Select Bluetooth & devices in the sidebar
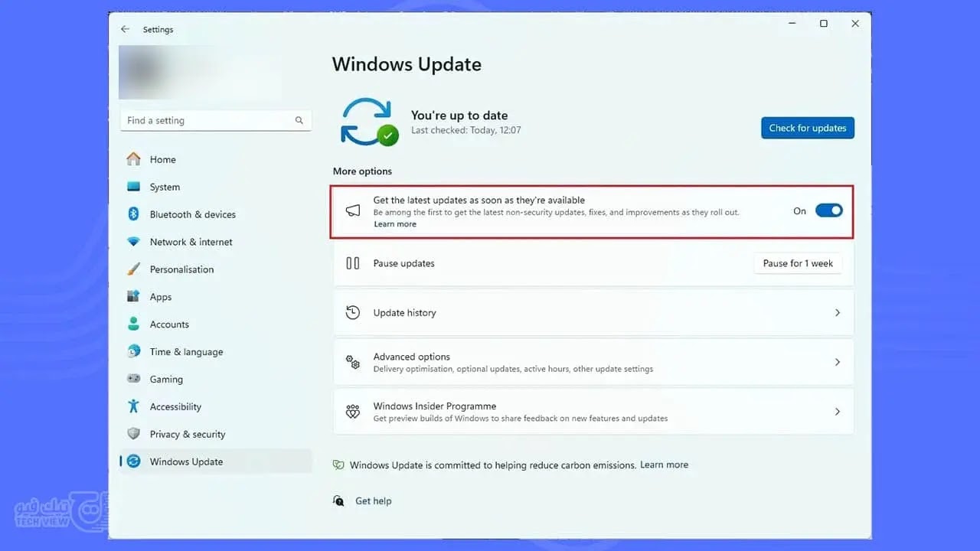This screenshot has width=980, height=551. (216, 214)
